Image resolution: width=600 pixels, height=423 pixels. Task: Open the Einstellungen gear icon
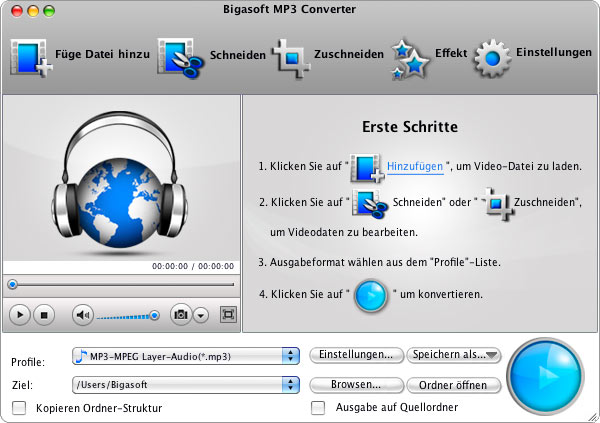[x=492, y=58]
